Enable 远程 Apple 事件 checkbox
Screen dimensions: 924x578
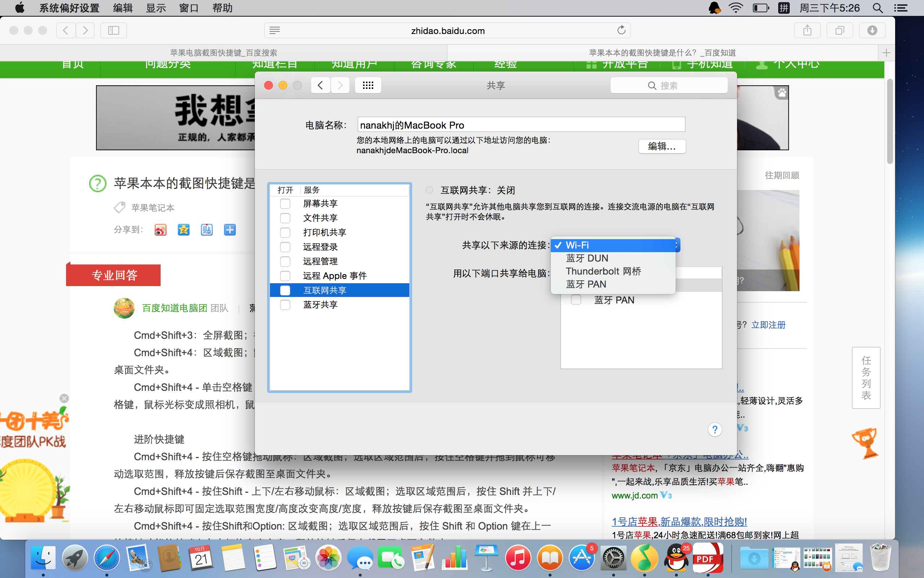[285, 276]
